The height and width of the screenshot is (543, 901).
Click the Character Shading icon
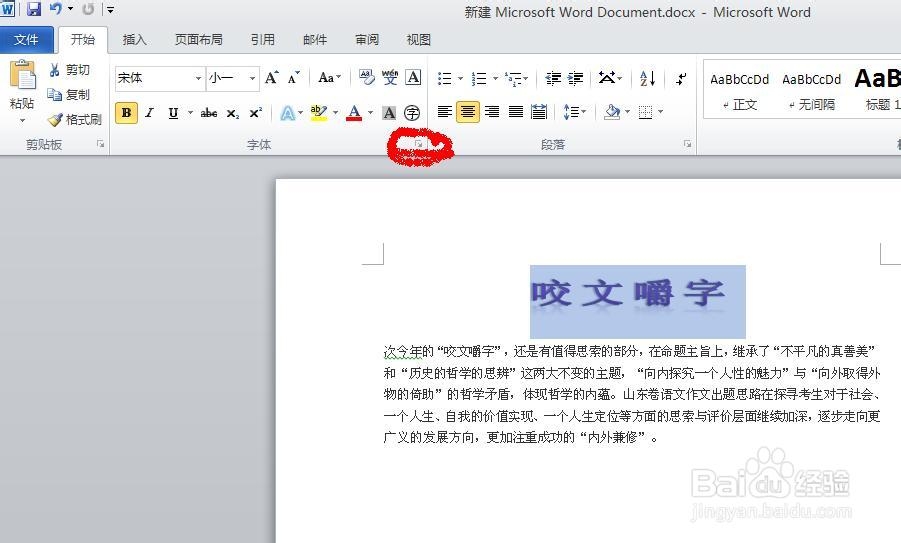coord(389,113)
